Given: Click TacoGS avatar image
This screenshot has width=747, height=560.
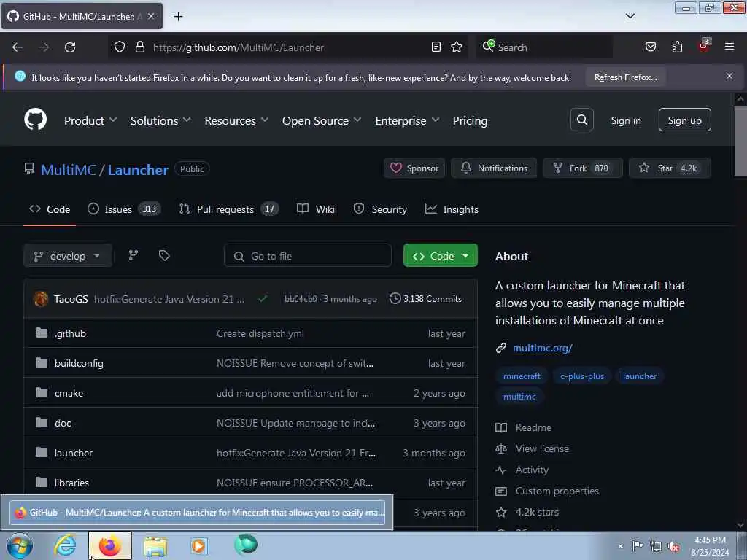Looking at the screenshot, I should 41,299.
